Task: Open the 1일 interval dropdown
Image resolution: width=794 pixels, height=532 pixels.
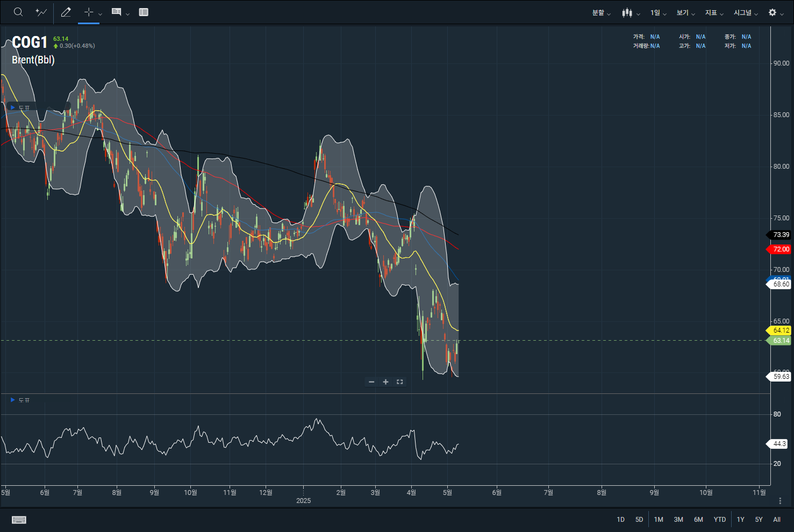Action: coord(658,13)
